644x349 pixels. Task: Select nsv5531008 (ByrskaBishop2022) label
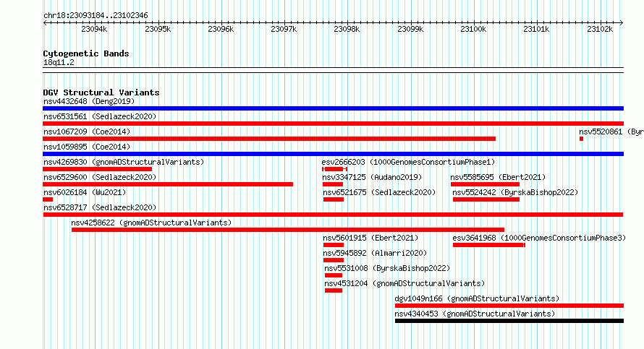[x=387, y=268]
